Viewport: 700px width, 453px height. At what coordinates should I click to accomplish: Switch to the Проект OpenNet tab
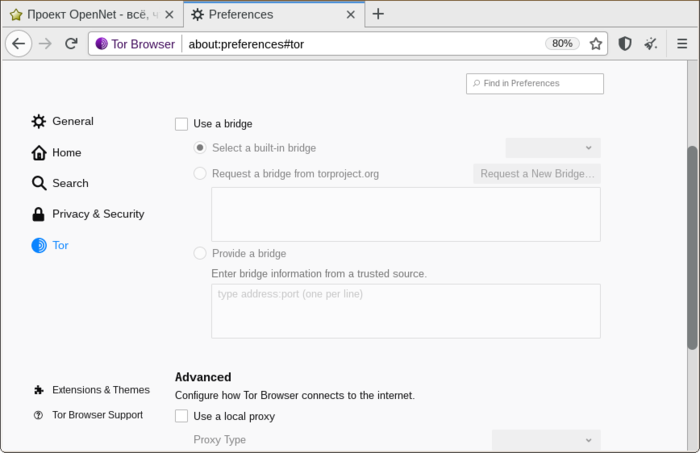click(x=85, y=15)
